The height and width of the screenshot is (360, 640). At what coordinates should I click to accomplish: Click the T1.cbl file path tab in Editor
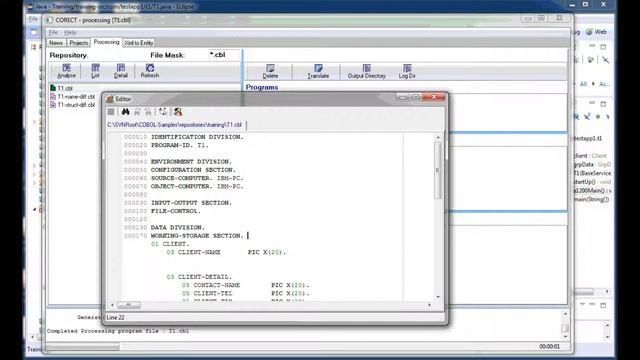(x=175, y=125)
